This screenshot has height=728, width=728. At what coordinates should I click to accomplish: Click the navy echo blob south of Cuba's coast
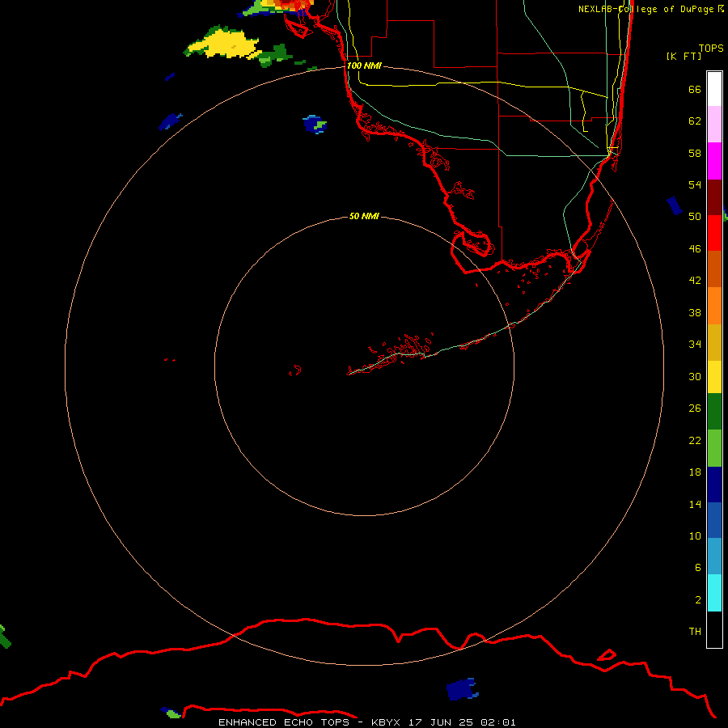pyautogui.click(x=462, y=689)
